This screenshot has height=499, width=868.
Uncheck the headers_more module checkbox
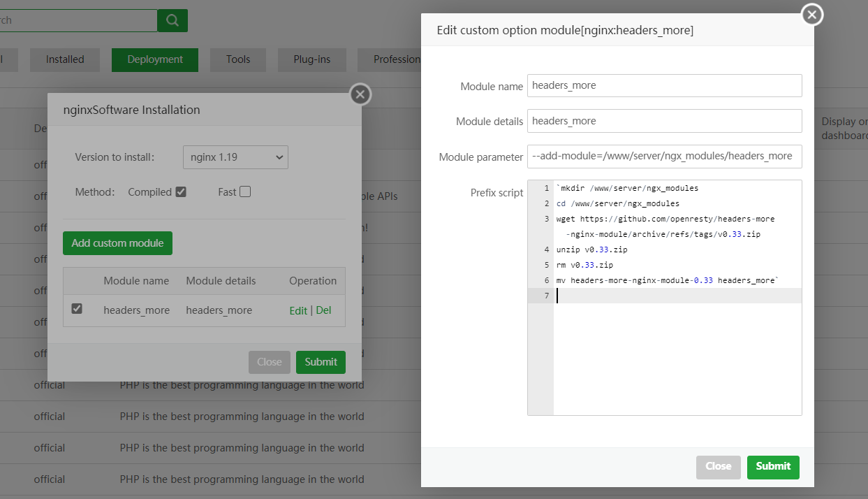(77, 308)
